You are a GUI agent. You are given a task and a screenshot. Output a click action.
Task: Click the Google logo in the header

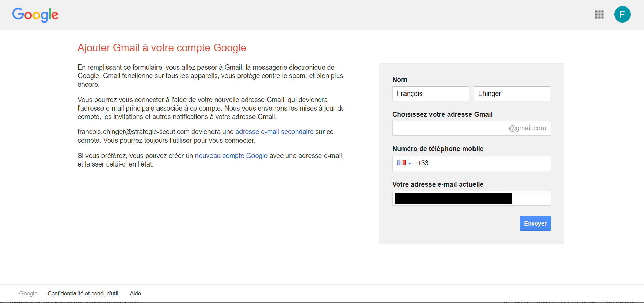click(35, 15)
